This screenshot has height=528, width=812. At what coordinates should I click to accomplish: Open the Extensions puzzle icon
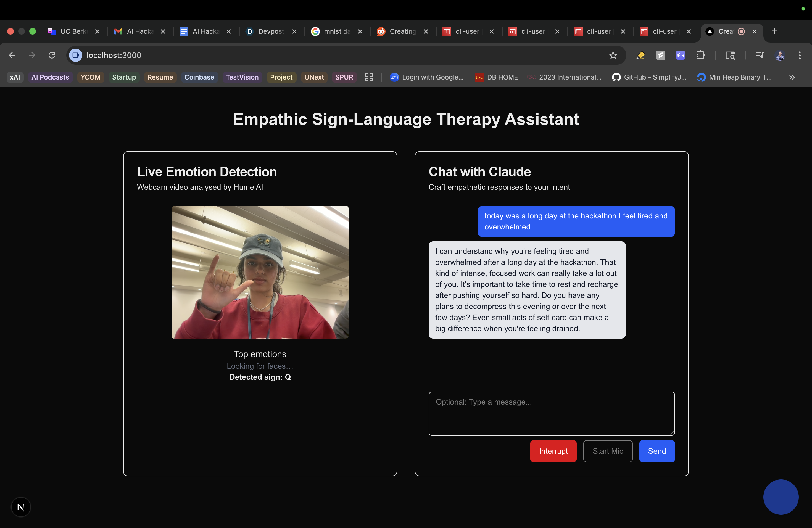point(700,55)
